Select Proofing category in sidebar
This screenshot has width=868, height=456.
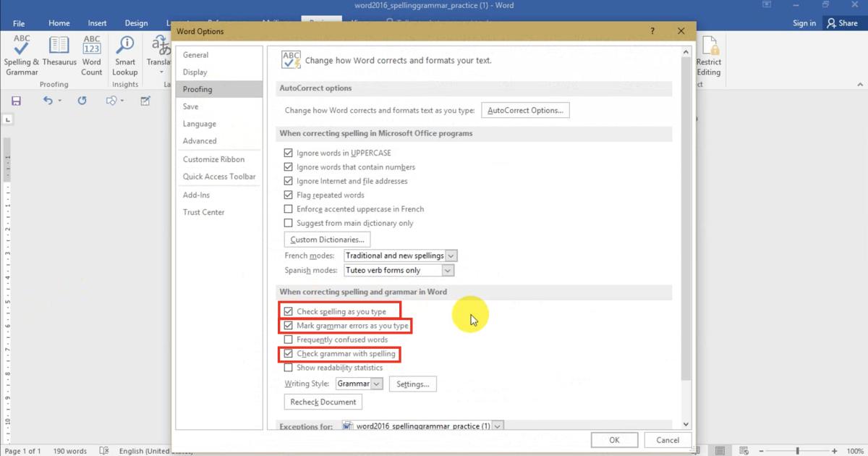218,89
